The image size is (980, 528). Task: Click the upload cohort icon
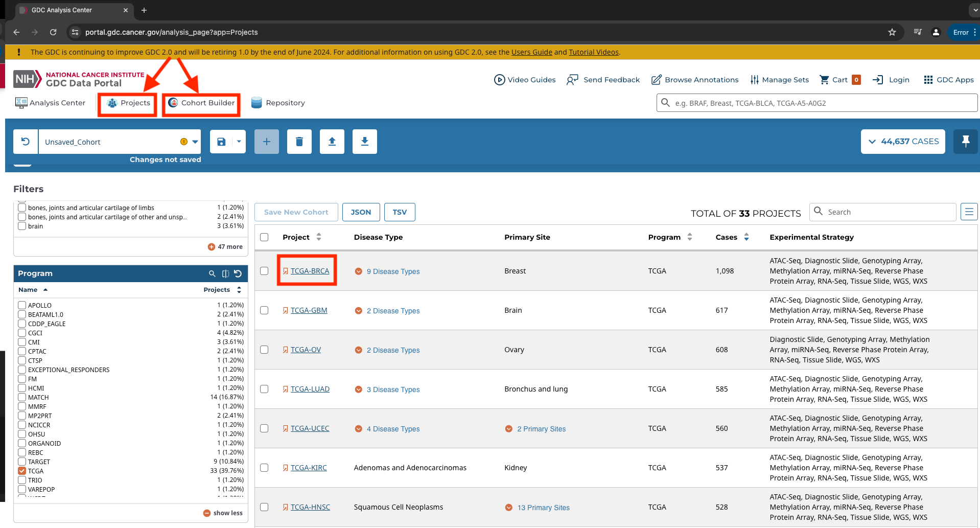click(332, 142)
